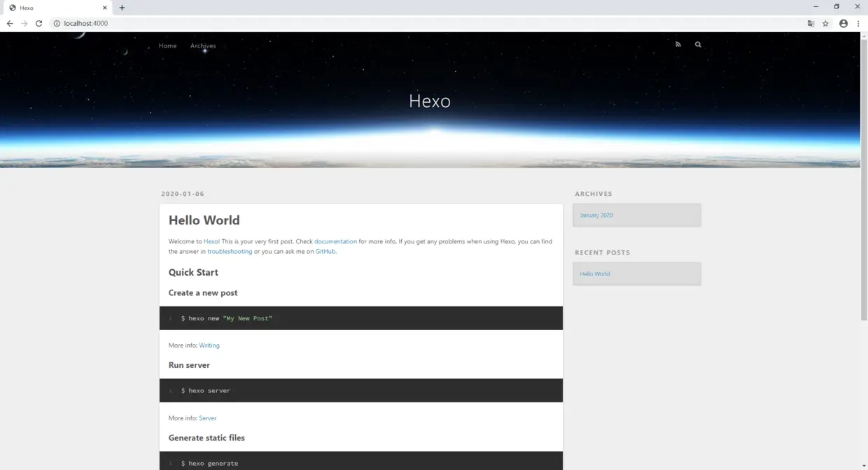Open the RSS feed icon

[x=678, y=44]
